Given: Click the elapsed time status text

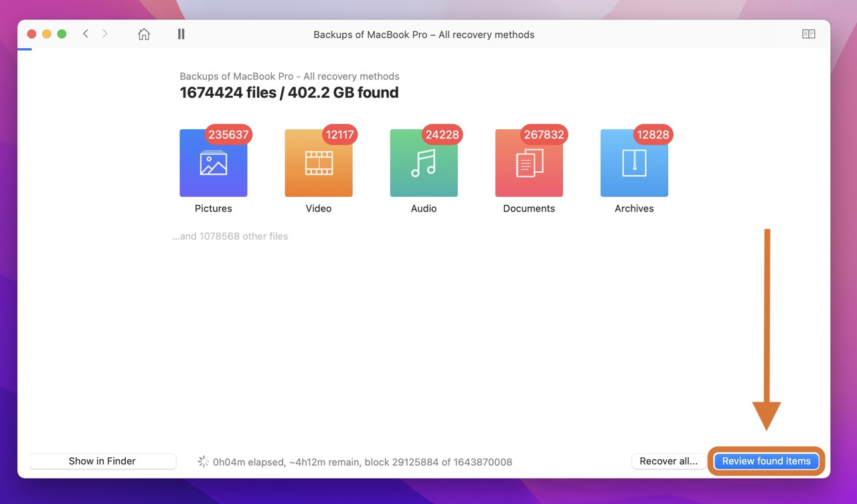Looking at the screenshot, I should (362, 462).
